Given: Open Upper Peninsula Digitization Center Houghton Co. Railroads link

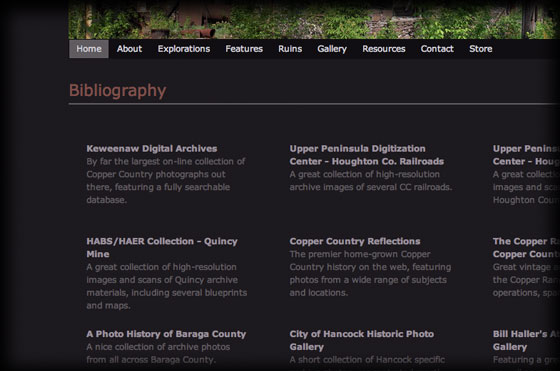Looking at the screenshot, I should pyautogui.click(x=367, y=155).
